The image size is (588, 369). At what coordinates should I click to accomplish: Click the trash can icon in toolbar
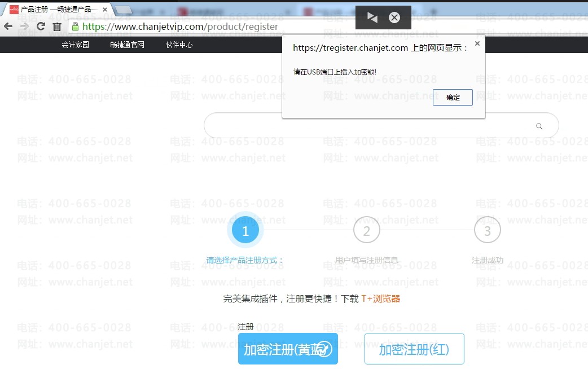(x=57, y=27)
